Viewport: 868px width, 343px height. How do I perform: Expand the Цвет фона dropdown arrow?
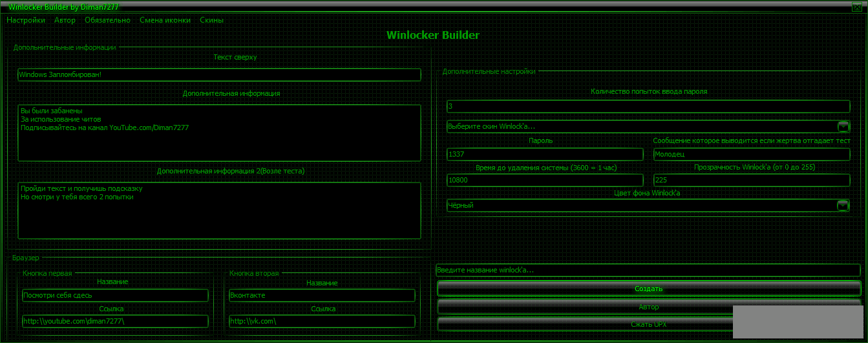pyautogui.click(x=843, y=206)
